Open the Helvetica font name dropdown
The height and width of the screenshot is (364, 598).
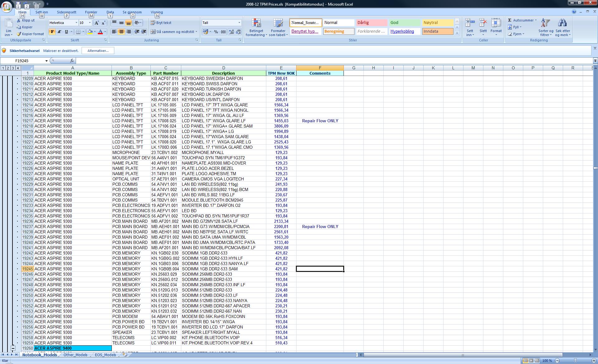pyautogui.click(x=76, y=23)
